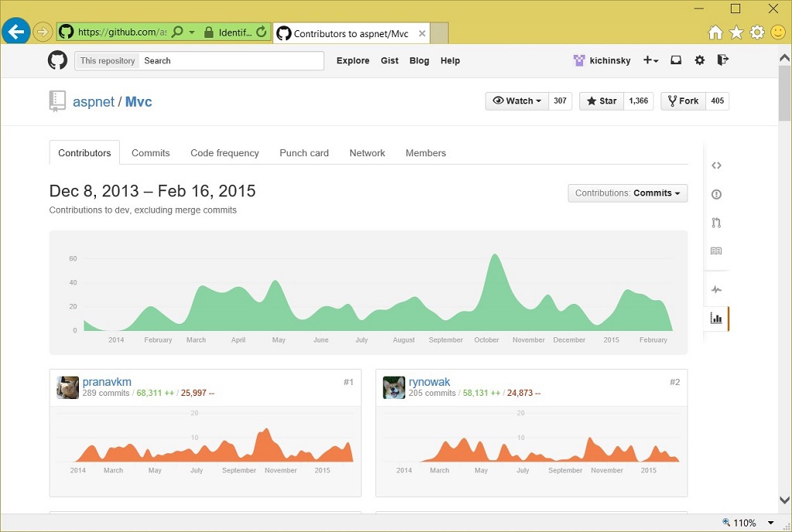
Task: Switch to the Commits tab
Action: [151, 153]
